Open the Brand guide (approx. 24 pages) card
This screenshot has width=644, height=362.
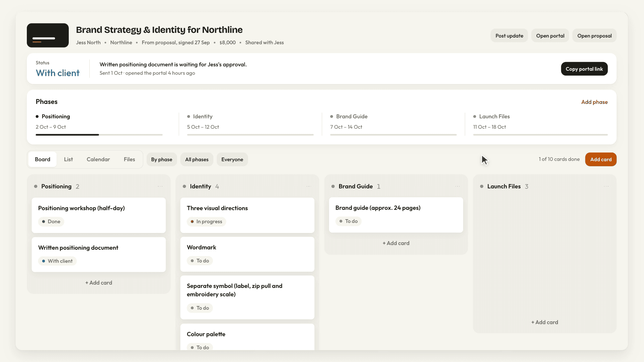point(396,215)
